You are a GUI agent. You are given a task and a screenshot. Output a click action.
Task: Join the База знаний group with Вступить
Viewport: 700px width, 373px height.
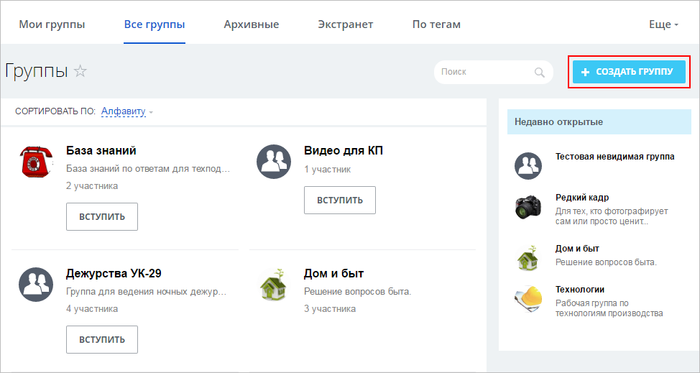click(x=102, y=217)
